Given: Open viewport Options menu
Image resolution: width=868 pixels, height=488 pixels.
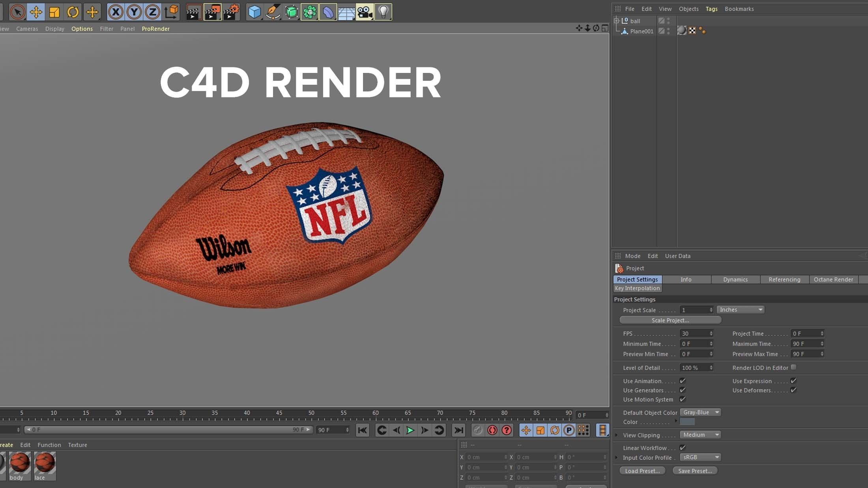Looking at the screenshot, I should coord(82,29).
